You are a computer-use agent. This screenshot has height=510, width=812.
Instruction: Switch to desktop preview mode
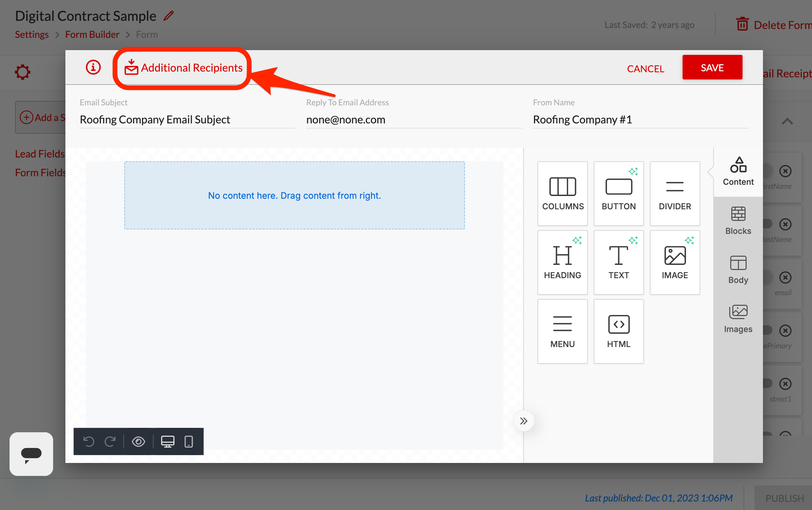pyautogui.click(x=168, y=441)
